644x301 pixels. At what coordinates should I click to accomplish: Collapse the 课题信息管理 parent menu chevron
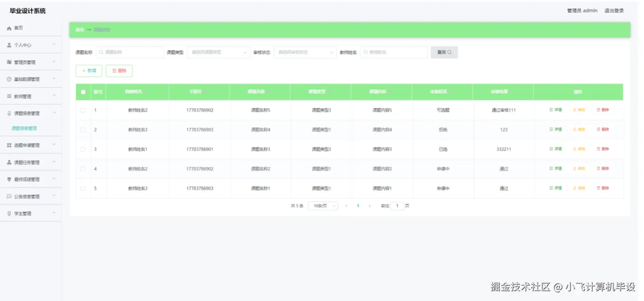pyautogui.click(x=54, y=113)
